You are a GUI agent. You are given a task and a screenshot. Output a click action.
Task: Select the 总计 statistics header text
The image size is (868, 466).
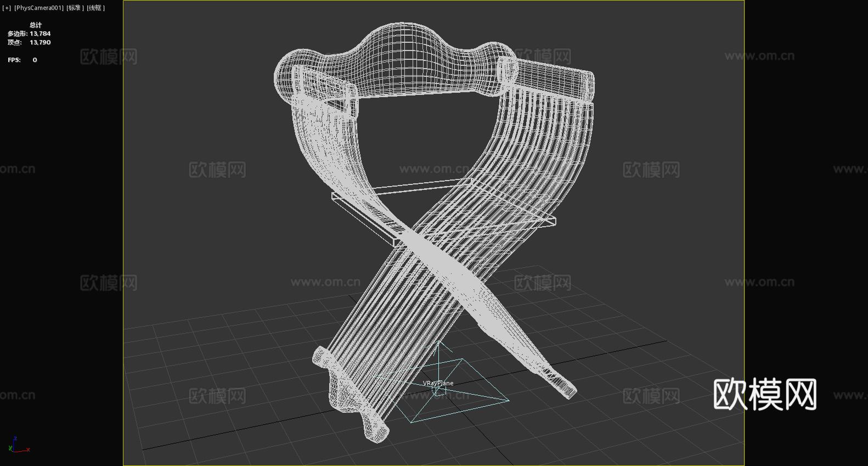tap(36, 25)
